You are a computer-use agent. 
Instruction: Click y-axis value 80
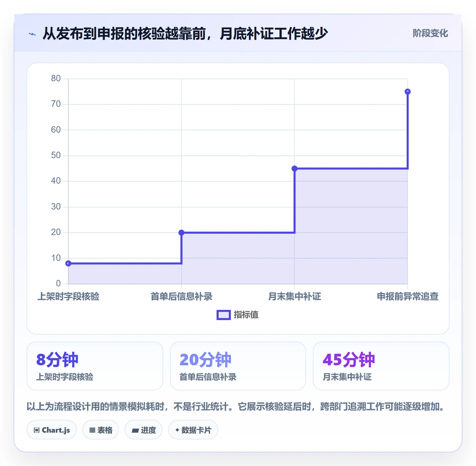pyautogui.click(x=56, y=79)
